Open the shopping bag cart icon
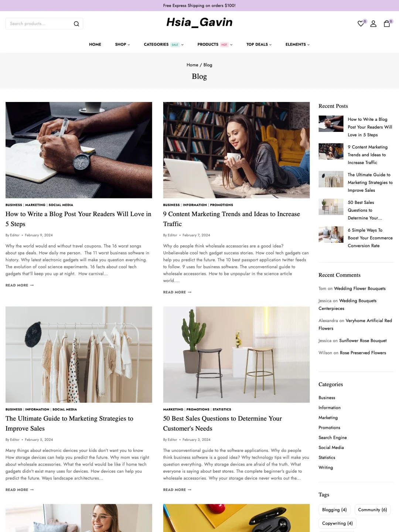 coord(387,24)
